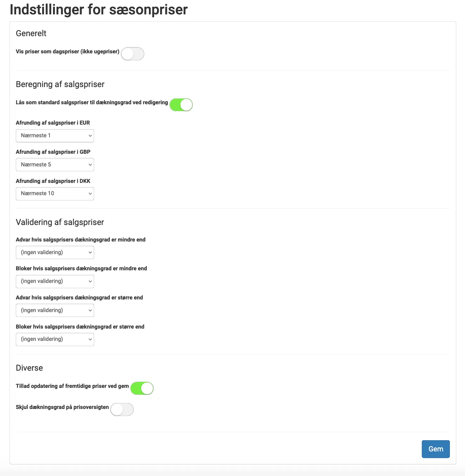The height and width of the screenshot is (476, 465).
Task: Click the "Beregning af salgspriser" heading
Action: (60, 84)
